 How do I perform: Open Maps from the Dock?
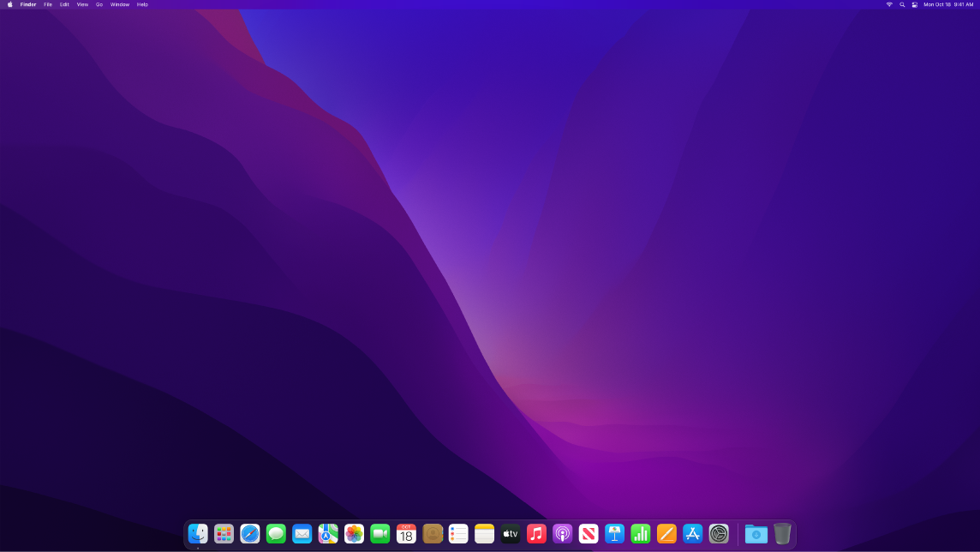click(328, 533)
